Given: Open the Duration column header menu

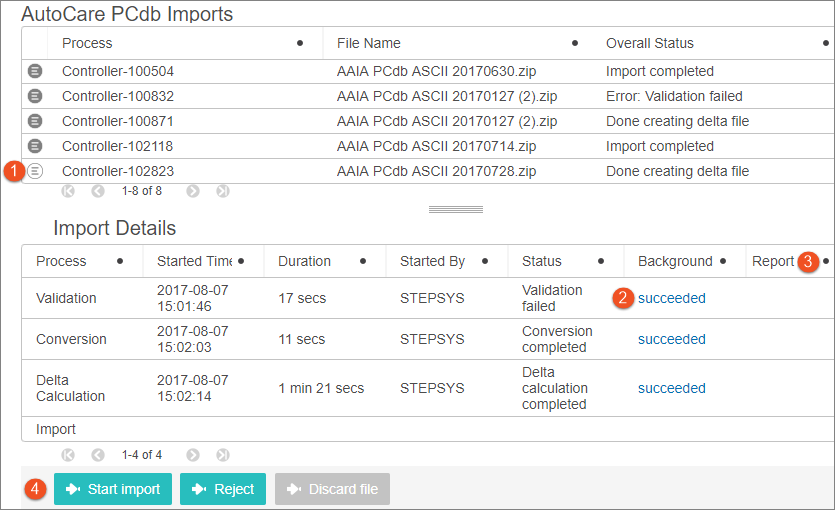Looking at the screenshot, I should click(363, 261).
